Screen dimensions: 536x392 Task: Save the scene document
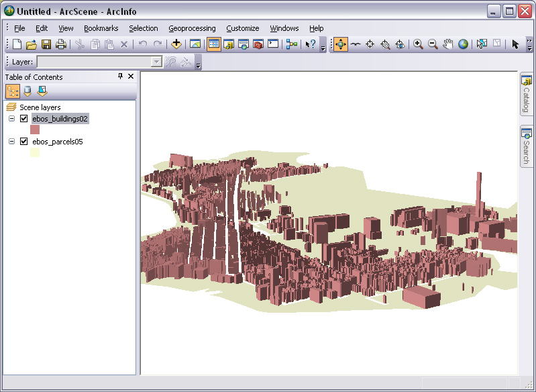point(46,44)
